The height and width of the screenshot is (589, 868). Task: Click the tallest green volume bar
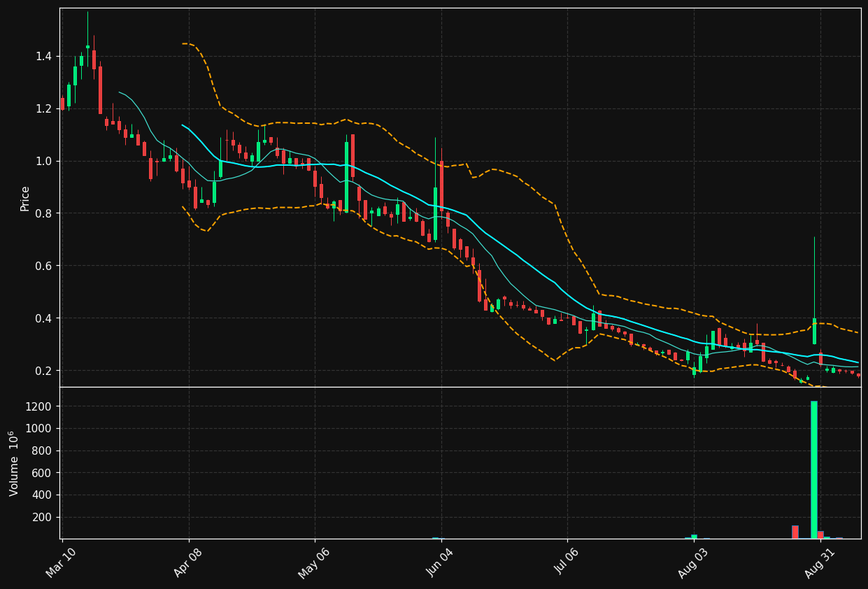[x=814, y=469]
